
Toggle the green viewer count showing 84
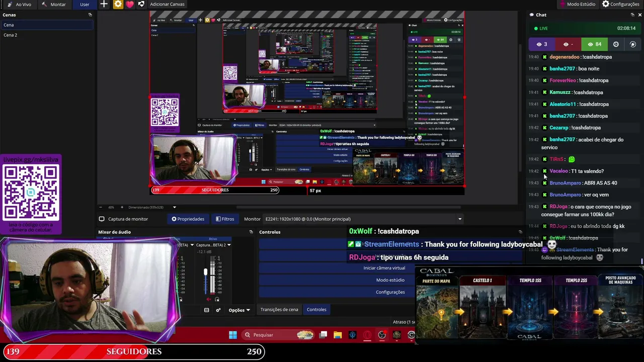tap(595, 44)
